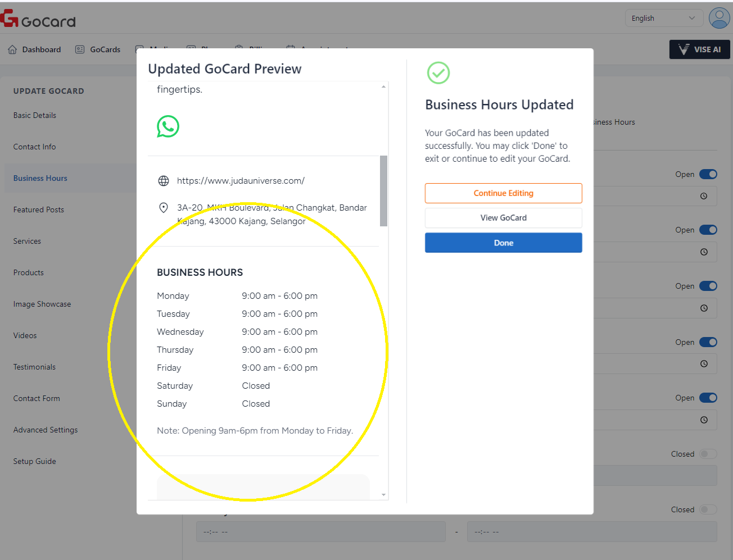
Task: Toggle the bottommost Closed switch
Action: 708,509
